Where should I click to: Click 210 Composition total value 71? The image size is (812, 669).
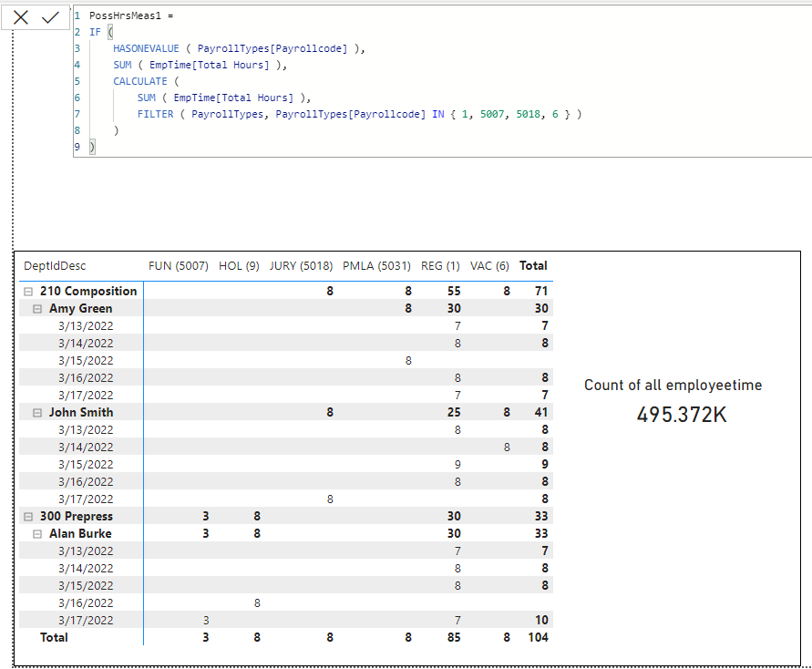point(541,292)
